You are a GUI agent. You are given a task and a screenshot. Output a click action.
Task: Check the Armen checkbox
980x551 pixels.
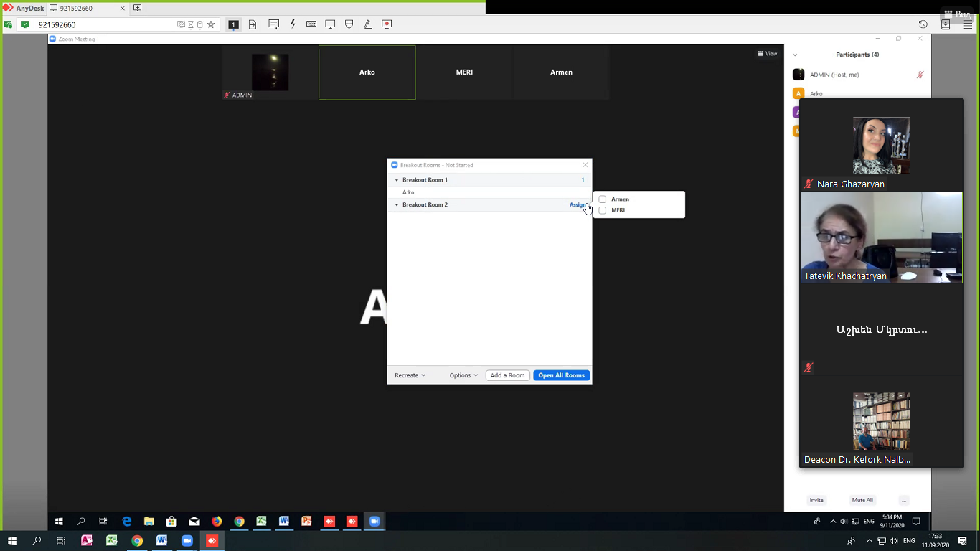(x=603, y=199)
